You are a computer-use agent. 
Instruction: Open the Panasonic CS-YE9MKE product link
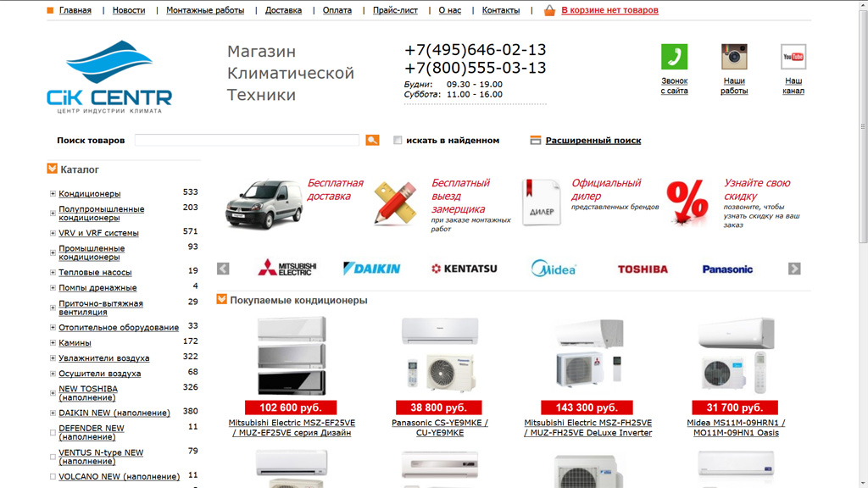tap(440, 428)
